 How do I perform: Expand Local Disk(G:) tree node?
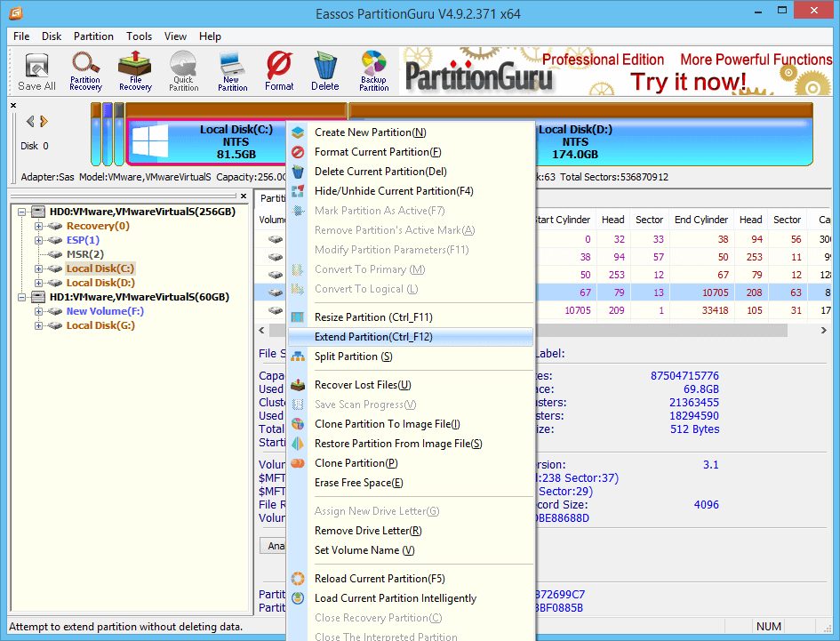coord(38,325)
